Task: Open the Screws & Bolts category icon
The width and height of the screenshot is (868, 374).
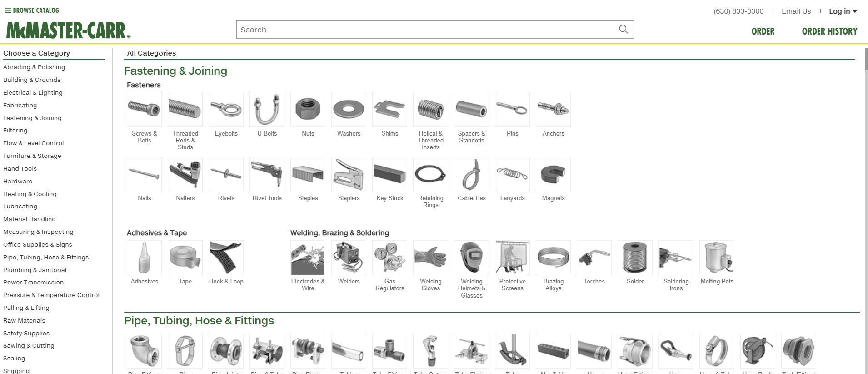Action: click(144, 110)
